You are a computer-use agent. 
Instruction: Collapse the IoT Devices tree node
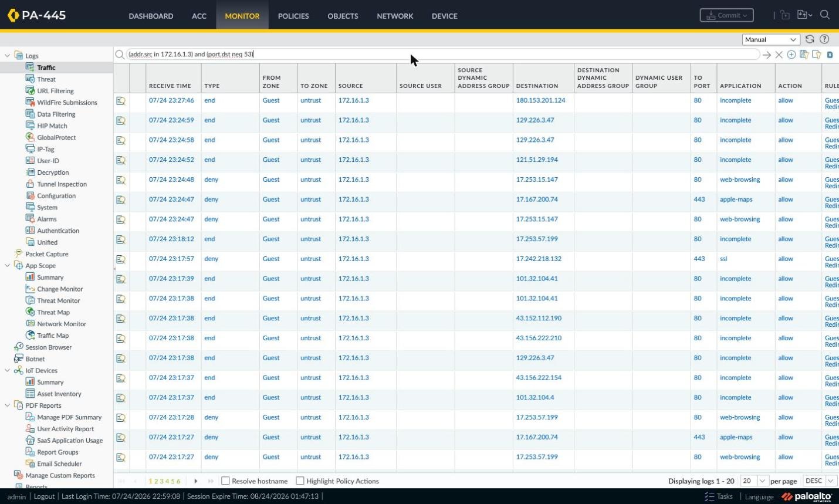[7, 371]
